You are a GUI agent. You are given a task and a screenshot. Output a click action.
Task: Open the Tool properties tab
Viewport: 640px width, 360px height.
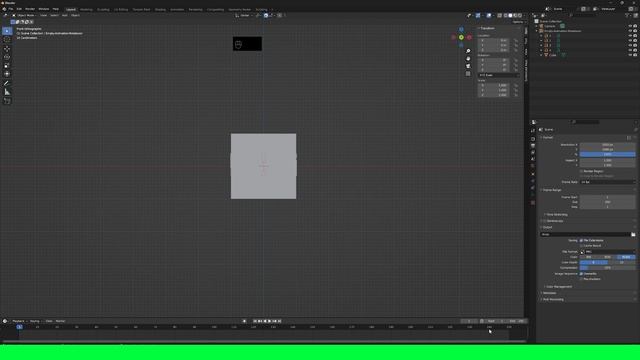(x=533, y=131)
